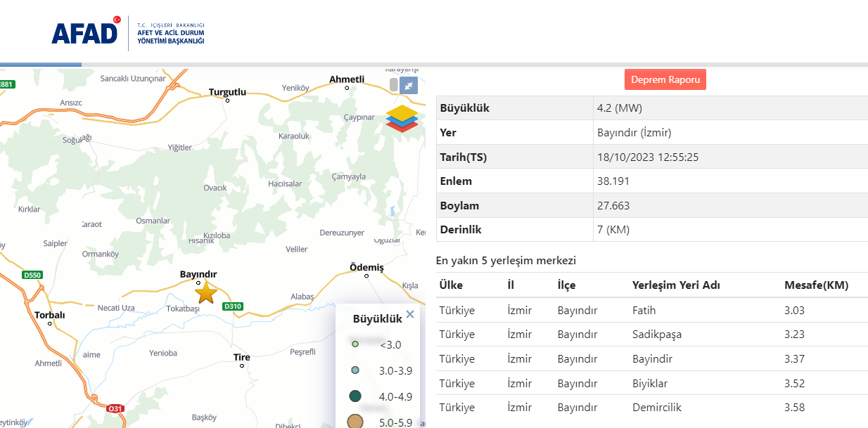Click the 3.0-3.9 magnitude legend circle

tap(355, 370)
